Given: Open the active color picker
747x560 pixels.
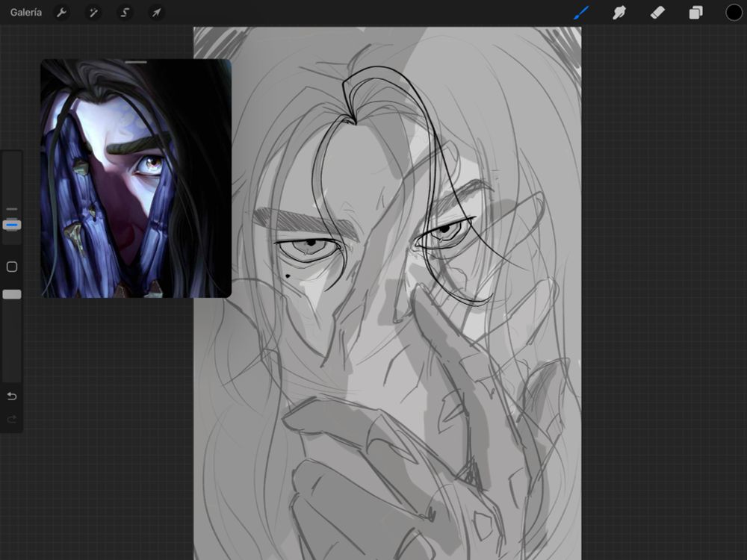Looking at the screenshot, I should tap(734, 13).
